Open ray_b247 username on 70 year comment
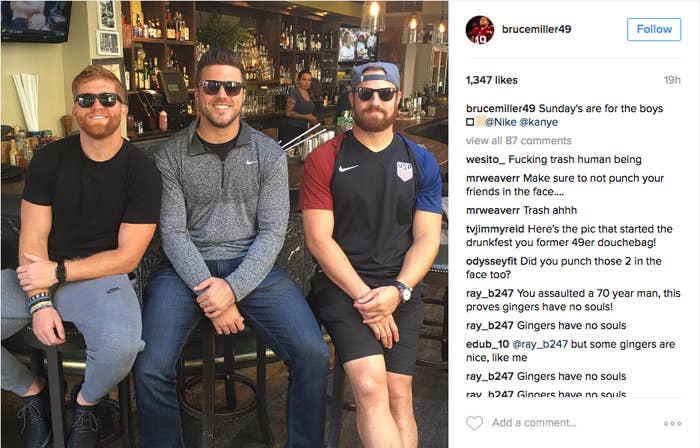Screen dimensions: 700x448 pyautogui.click(x=490, y=294)
